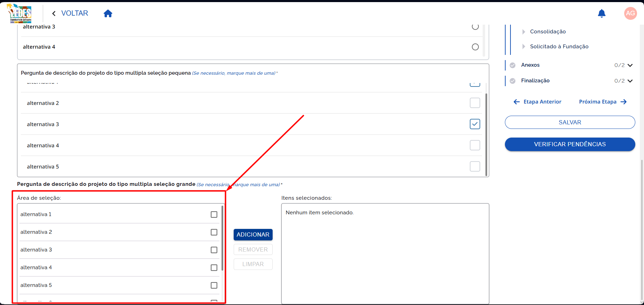This screenshot has height=305, width=644.
Task: Click 'Nenhum item selecionado.' text
Action: coord(320,213)
